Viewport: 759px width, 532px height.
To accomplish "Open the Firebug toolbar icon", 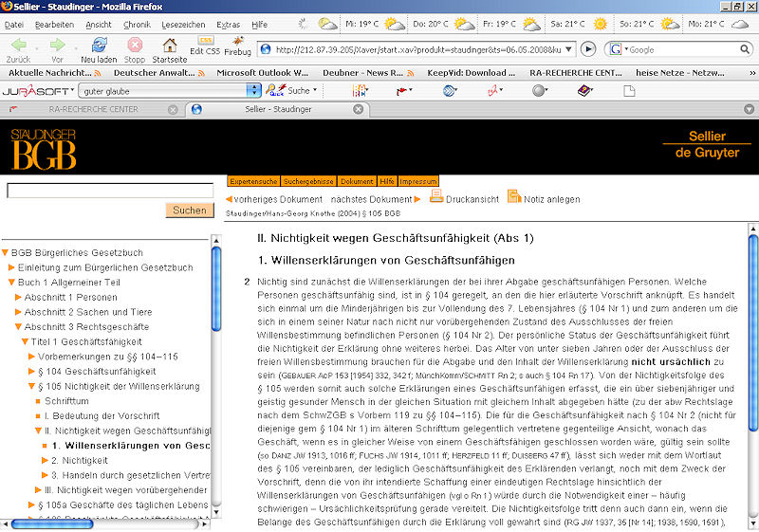I will coord(237,46).
